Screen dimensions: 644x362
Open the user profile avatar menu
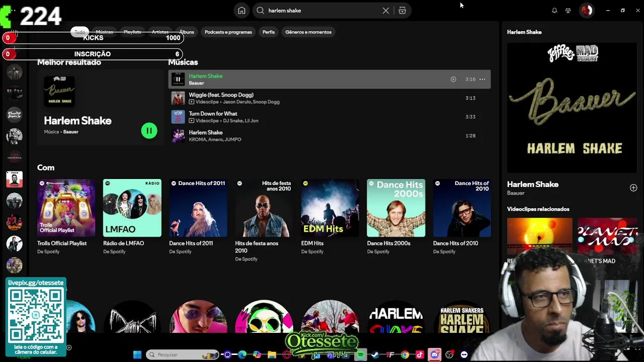point(587,10)
